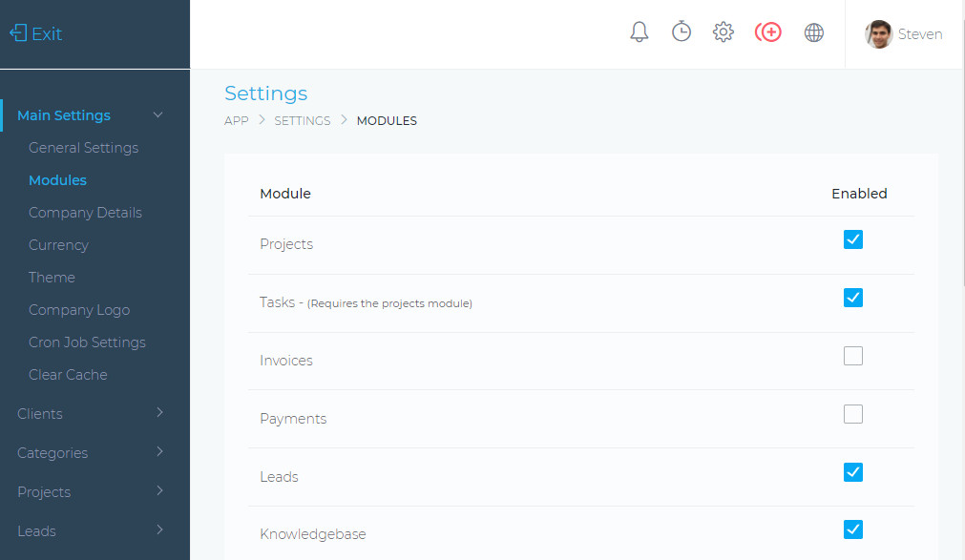Enable the Invoices module checkbox
965x560 pixels.
click(853, 356)
